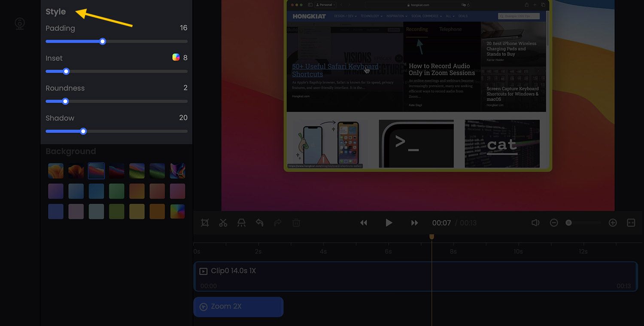This screenshot has width=644, height=326.
Task: Click the scissors cut tool
Action: tap(223, 222)
